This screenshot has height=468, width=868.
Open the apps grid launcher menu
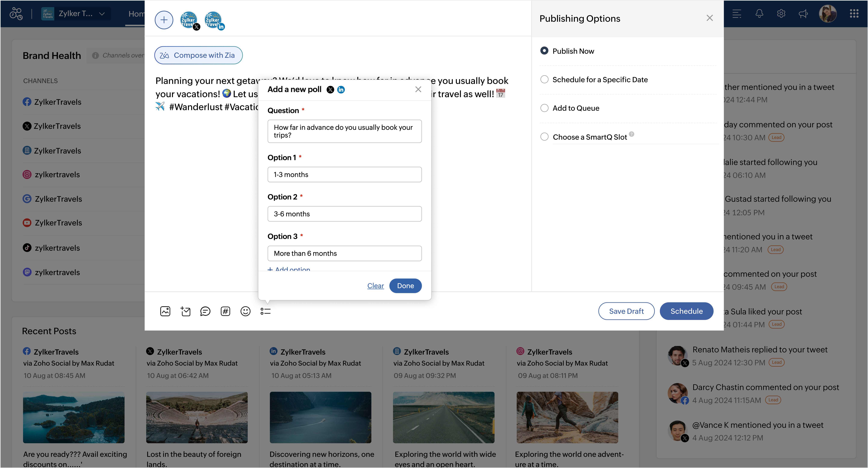point(854,14)
